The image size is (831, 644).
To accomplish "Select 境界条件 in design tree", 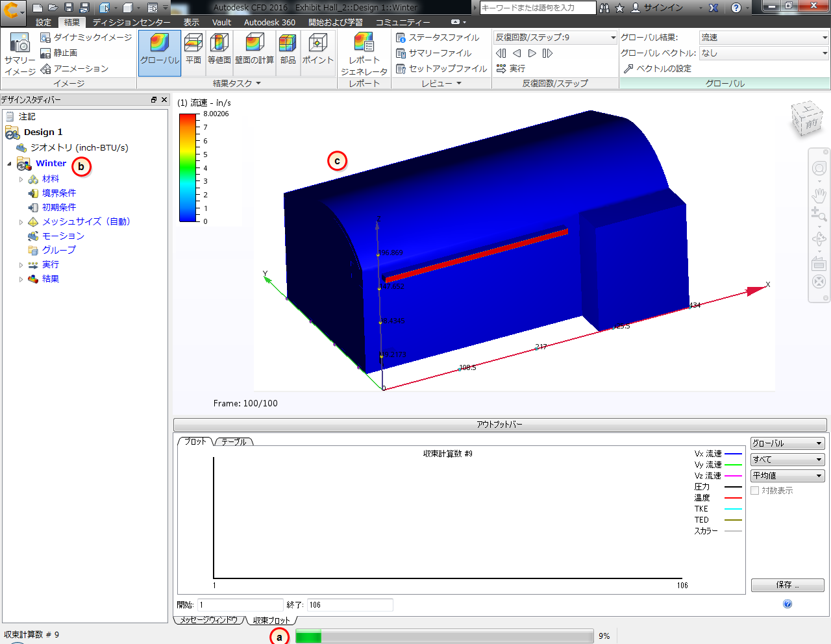I will point(59,193).
